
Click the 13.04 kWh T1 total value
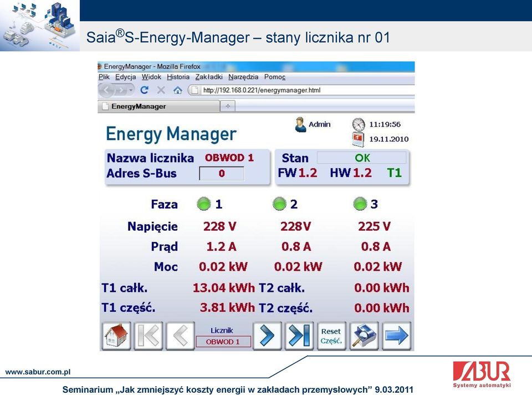223,288
